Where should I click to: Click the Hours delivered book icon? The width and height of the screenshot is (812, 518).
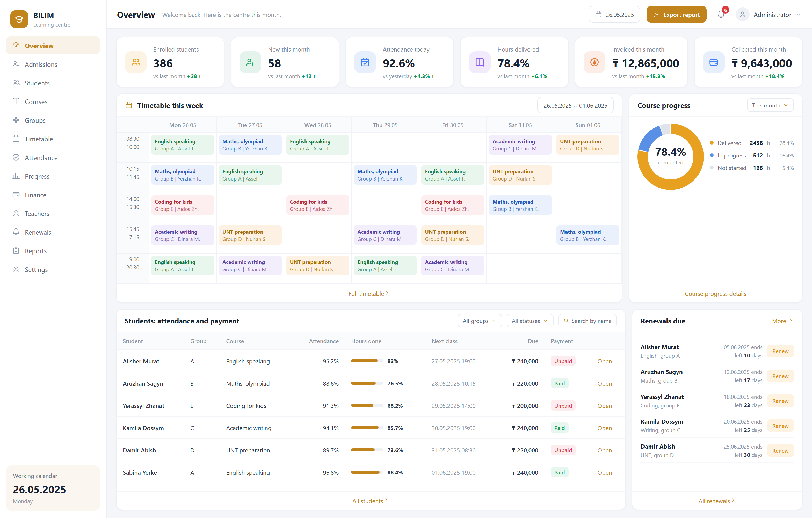(480, 62)
